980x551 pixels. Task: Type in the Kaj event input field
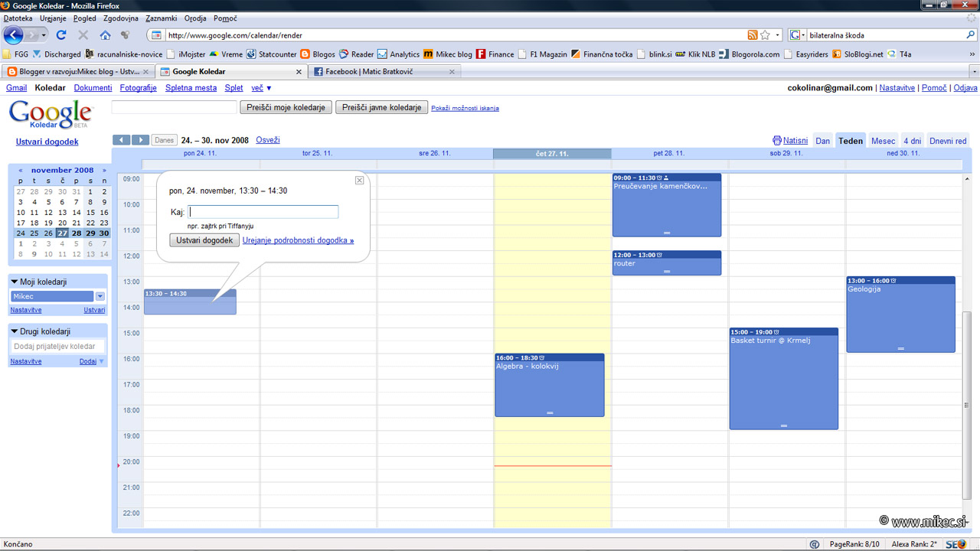tap(263, 211)
